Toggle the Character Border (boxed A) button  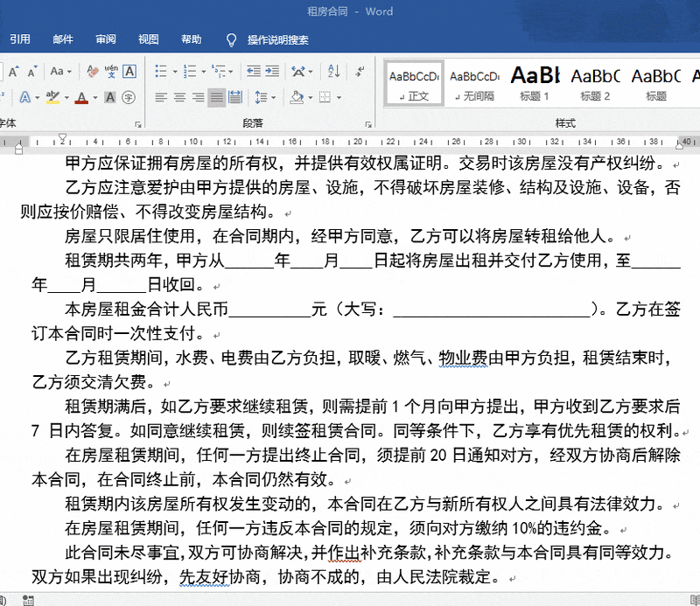129,71
